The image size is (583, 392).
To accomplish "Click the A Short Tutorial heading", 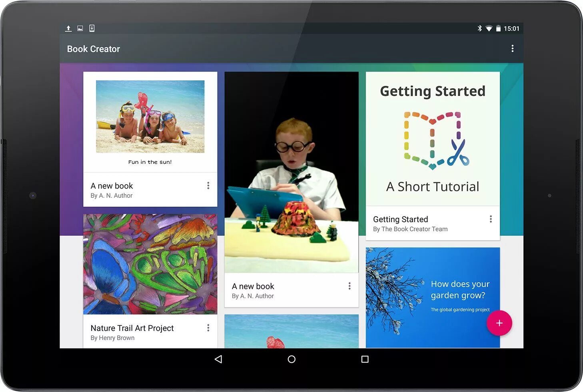I will (433, 187).
